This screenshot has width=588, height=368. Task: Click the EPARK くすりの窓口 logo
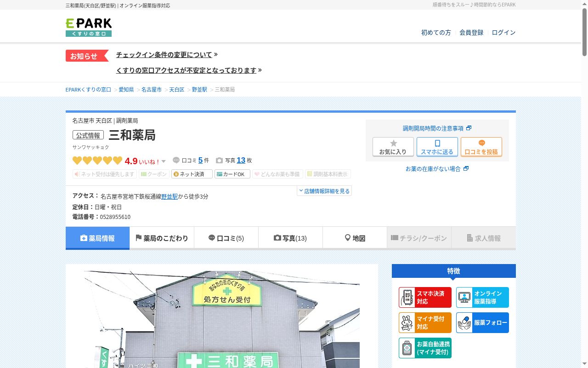89,28
